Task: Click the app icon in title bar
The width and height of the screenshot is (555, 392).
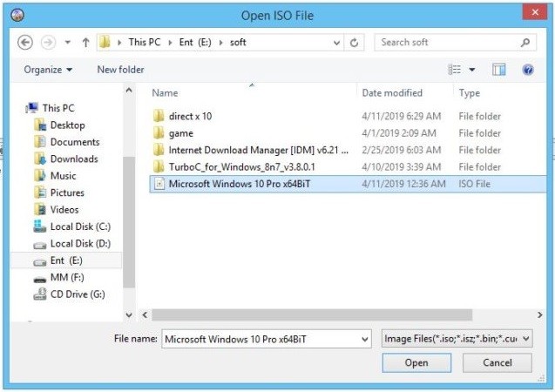Action: [x=17, y=15]
